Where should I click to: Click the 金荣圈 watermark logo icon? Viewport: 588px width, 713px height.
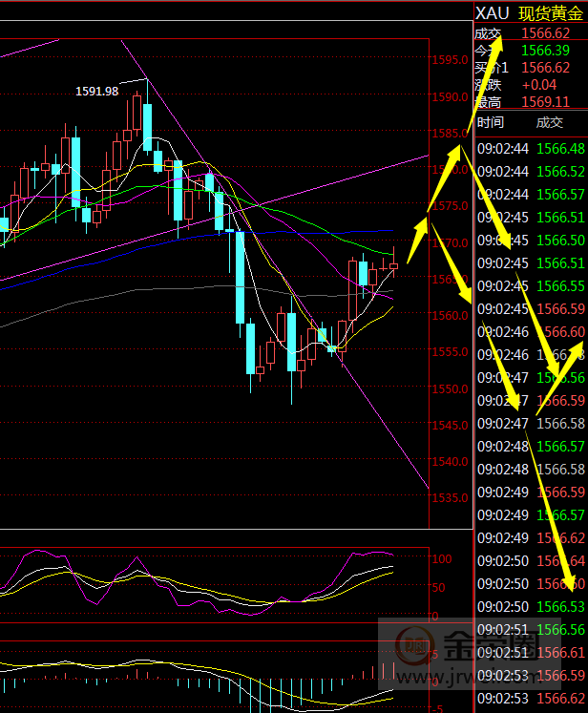tap(413, 648)
